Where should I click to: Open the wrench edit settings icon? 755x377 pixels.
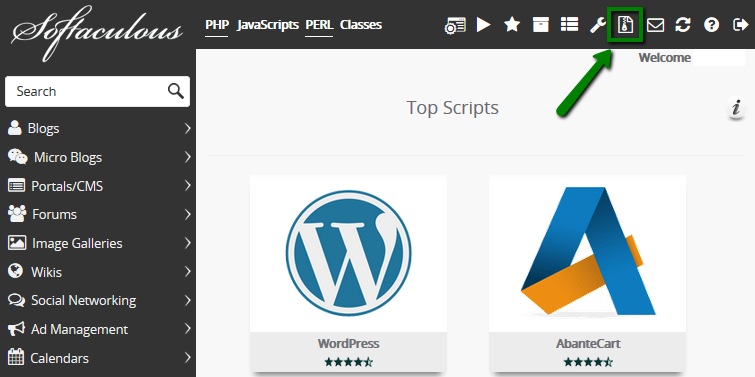click(598, 25)
